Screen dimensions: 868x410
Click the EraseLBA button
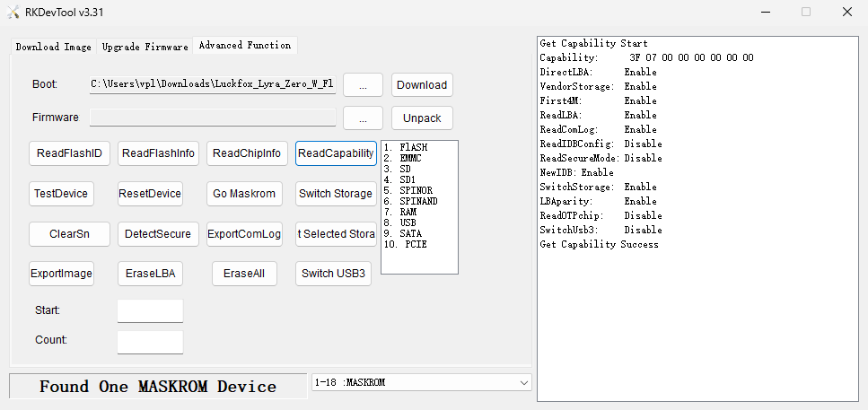point(150,274)
